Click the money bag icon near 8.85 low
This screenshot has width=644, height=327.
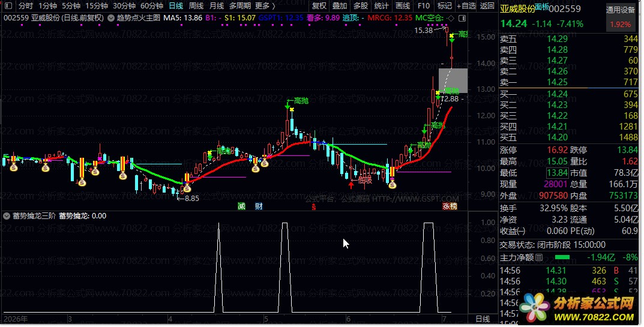click(x=187, y=188)
